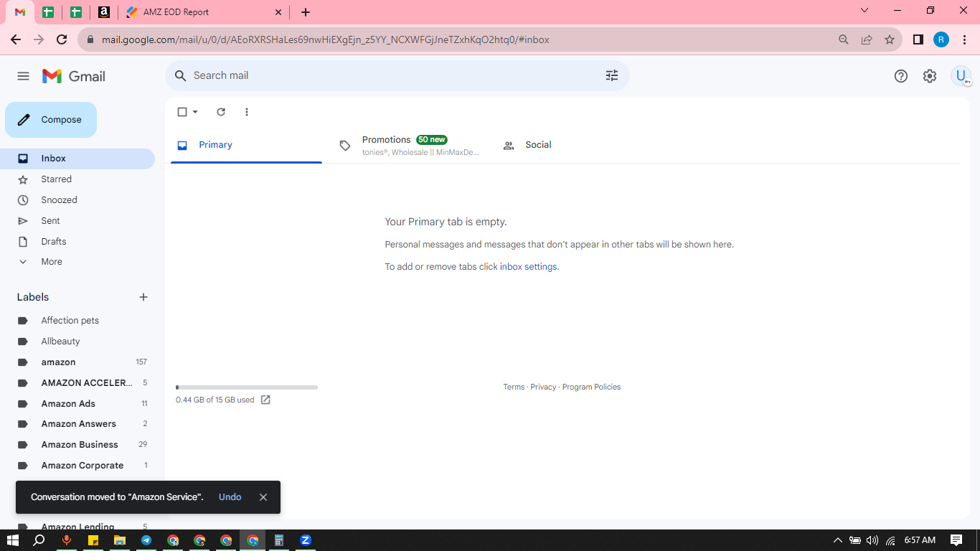Undo the conversation move
The image size is (980, 551).
[x=230, y=497]
